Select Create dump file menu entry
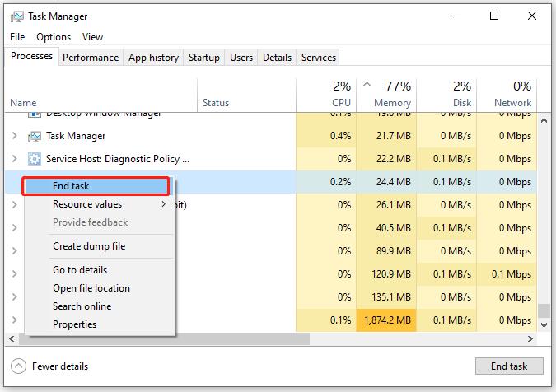Viewport: 556px width, 392px height. click(89, 246)
